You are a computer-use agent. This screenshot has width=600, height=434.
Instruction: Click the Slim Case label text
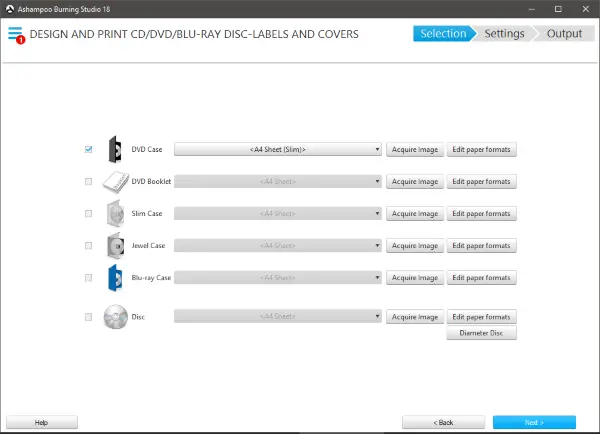[x=147, y=214]
